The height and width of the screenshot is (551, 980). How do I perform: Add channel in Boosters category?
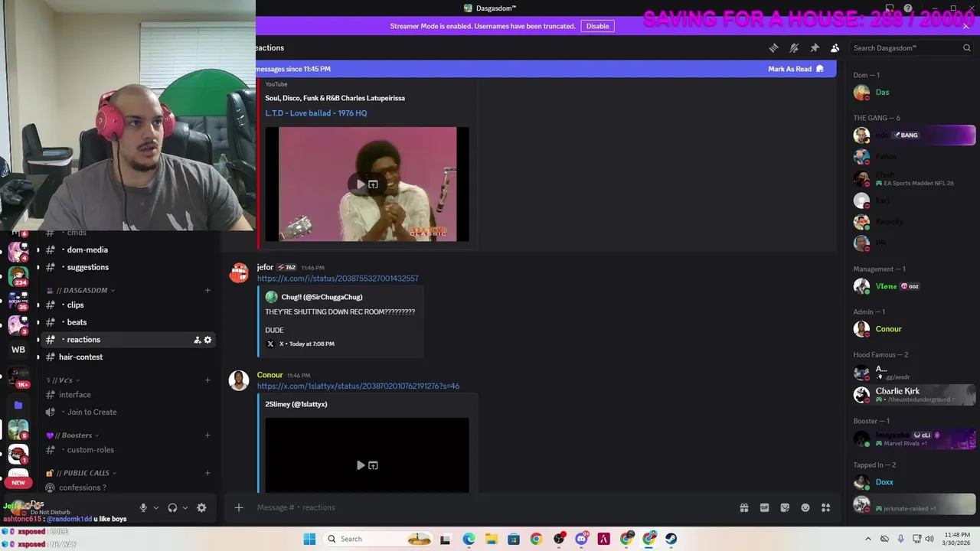207,435
